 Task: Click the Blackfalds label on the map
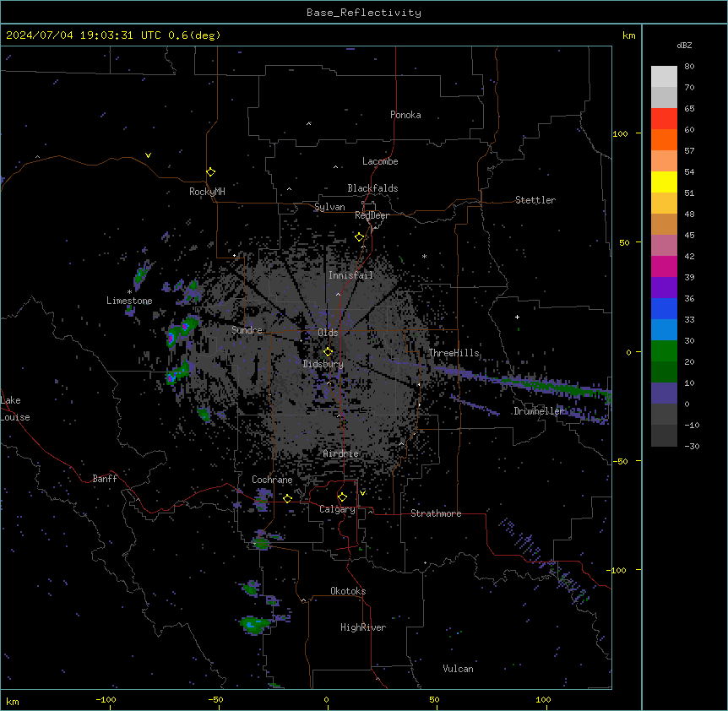pos(372,188)
